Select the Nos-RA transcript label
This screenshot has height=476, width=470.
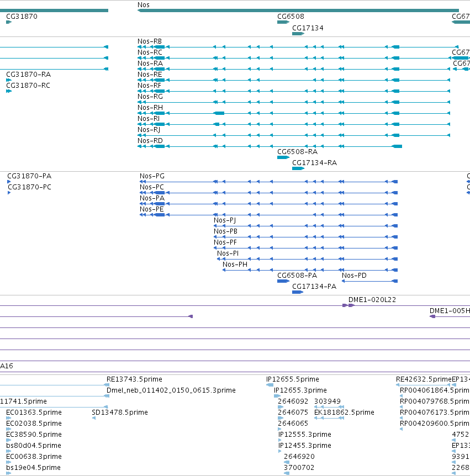[x=150, y=64]
